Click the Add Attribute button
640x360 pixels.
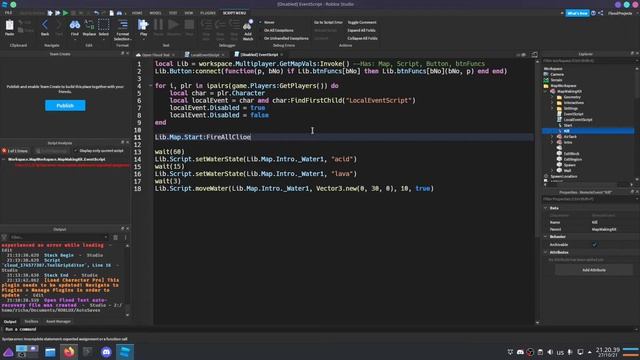pos(593,270)
